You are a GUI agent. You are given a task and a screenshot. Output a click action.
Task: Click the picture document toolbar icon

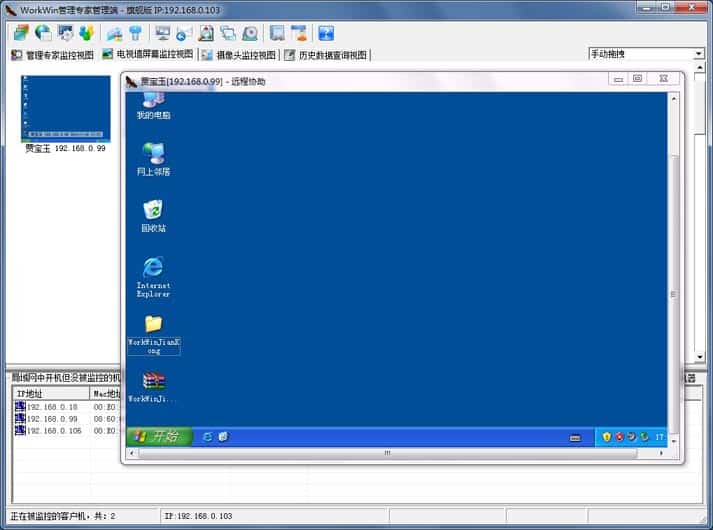[x=206, y=33]
